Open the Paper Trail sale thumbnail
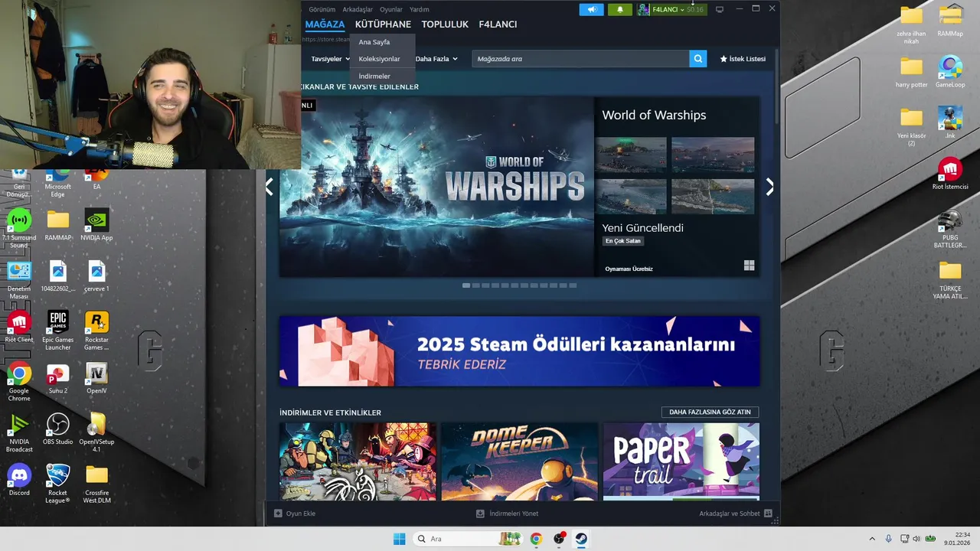Screen dimensions: 980x551 [681, 461]
